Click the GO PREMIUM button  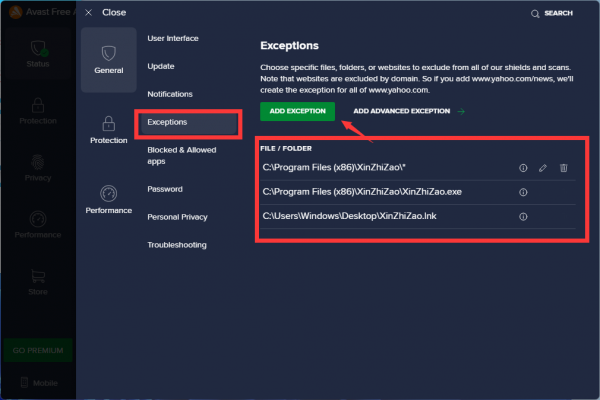tap(38, 350)
